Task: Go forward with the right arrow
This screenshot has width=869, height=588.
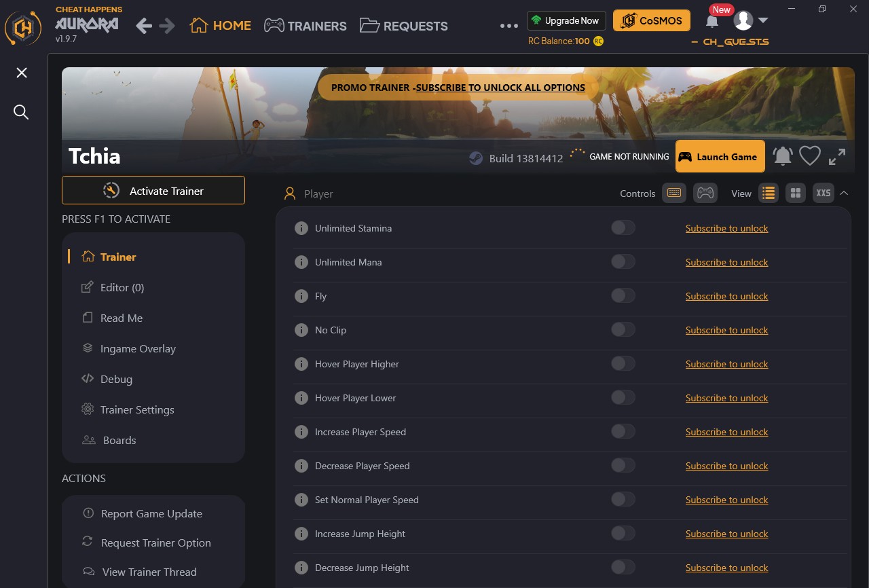Action: (167, 26)
